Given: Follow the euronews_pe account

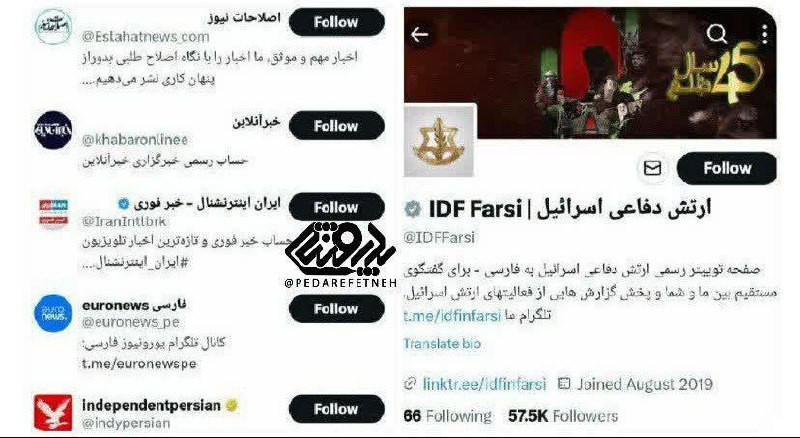Looking at the screenshot, I should (x=336, y=309).
